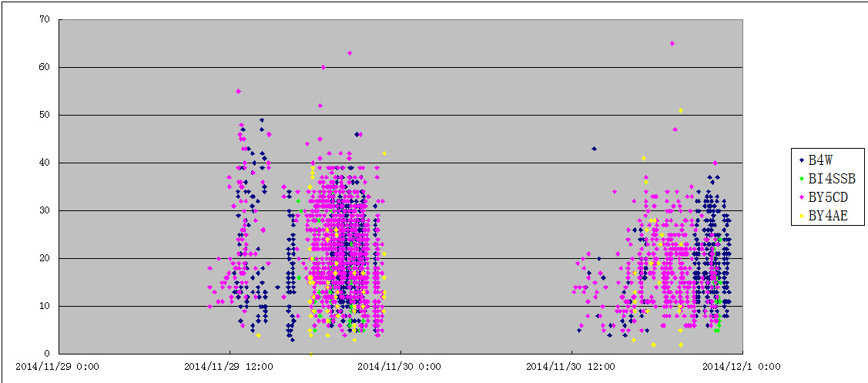Click the x-axis label 2014/11/30 0:00
Screen dimensions: 868x383
(399, 366)
